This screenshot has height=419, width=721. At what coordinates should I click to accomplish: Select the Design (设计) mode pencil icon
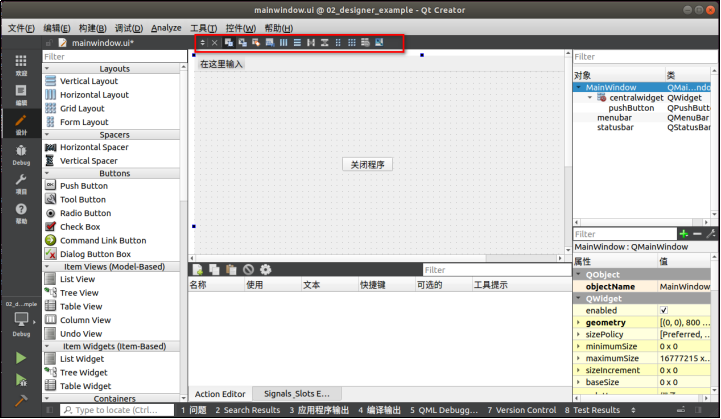(x=21, y=125)
